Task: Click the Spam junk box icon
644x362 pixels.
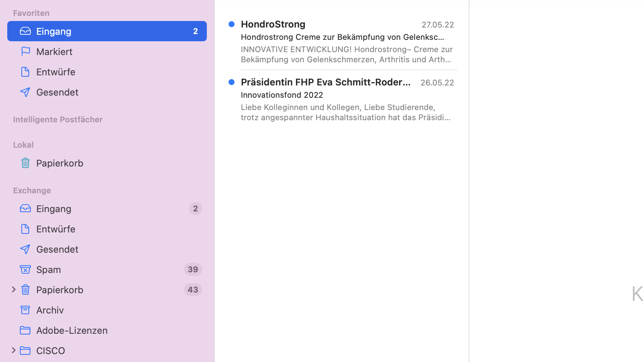Action: click(25, 269)
